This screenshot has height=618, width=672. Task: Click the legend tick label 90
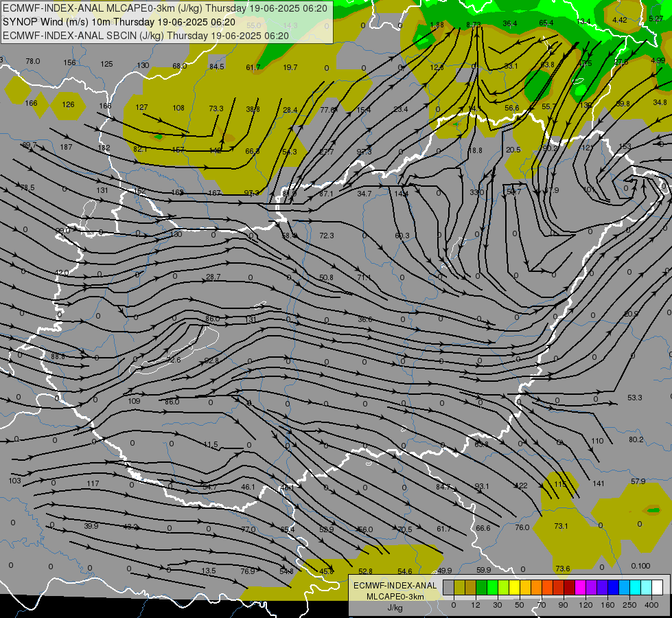[563, 605]
